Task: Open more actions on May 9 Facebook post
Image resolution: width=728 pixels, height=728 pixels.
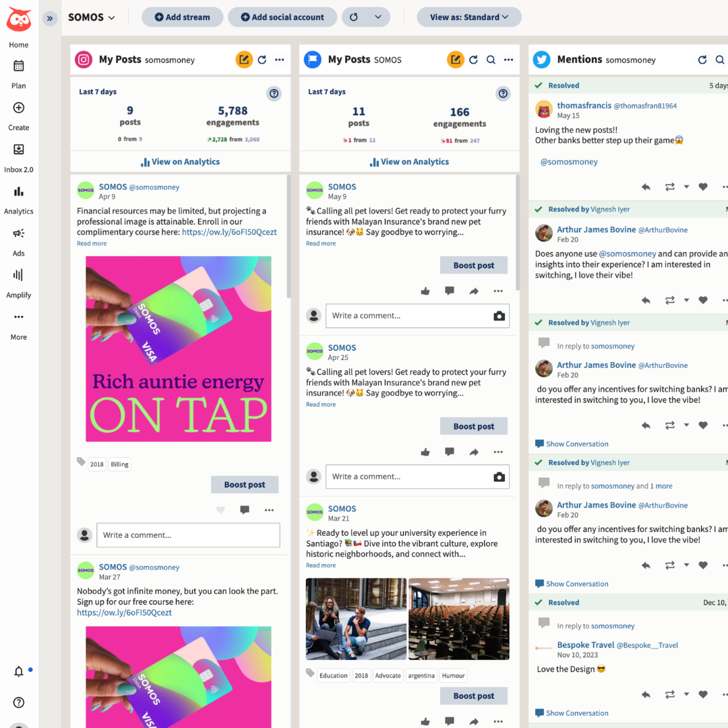Action: pyautogui.click(x=498, y=291)
